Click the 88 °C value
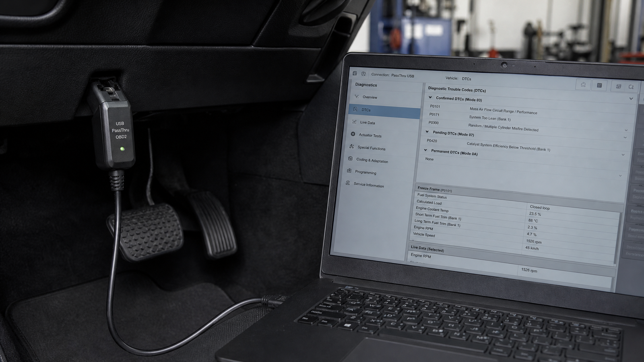The width and height of the screenshot is (644, 362). 533,220
